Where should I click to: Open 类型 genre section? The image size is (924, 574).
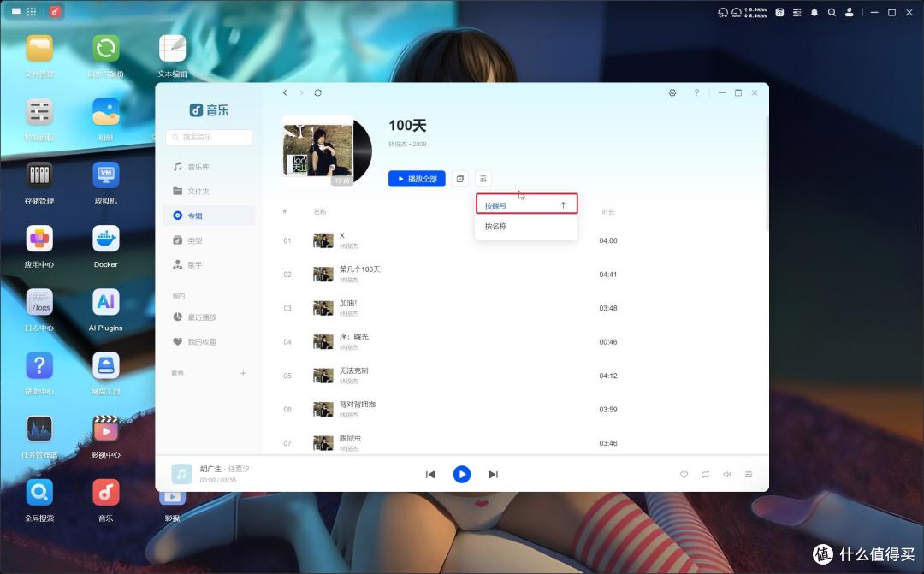click(x=210, y=240)
